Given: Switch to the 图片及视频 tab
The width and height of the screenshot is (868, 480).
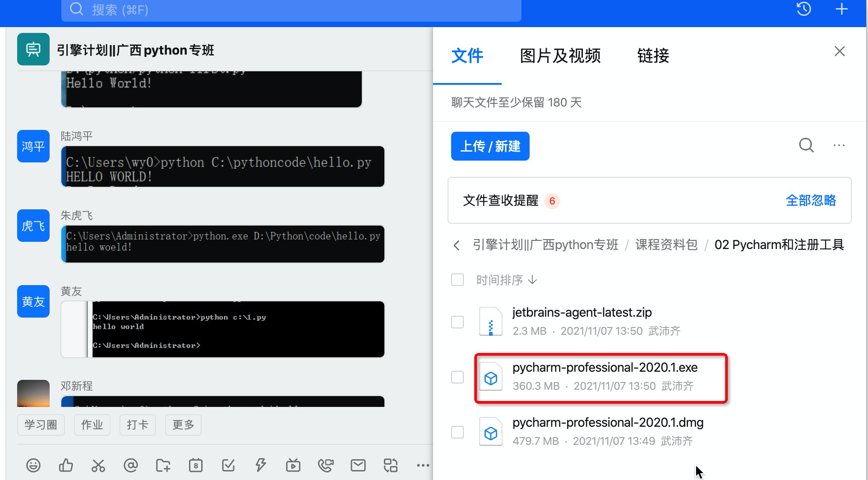Looking at the screenshot, I should coord(560,55).
